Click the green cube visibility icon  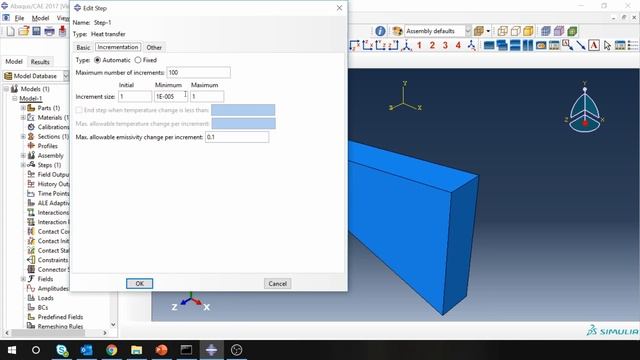click(x=572, y=31)
